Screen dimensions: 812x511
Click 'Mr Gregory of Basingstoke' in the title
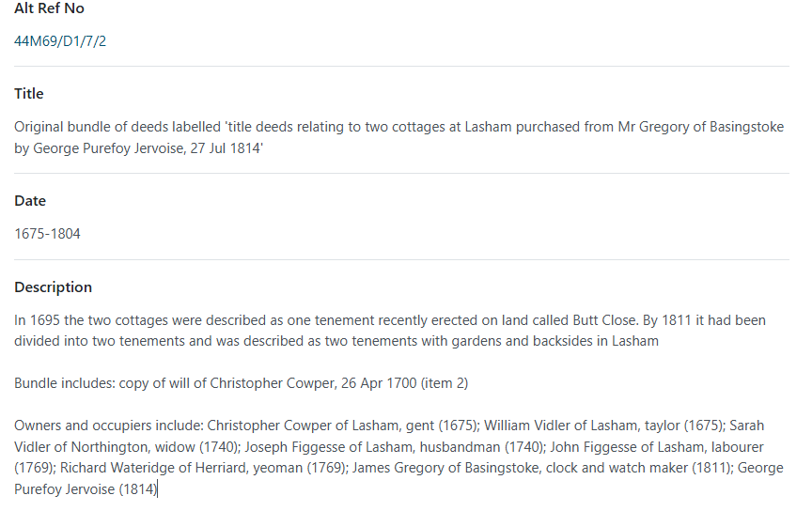701,128
